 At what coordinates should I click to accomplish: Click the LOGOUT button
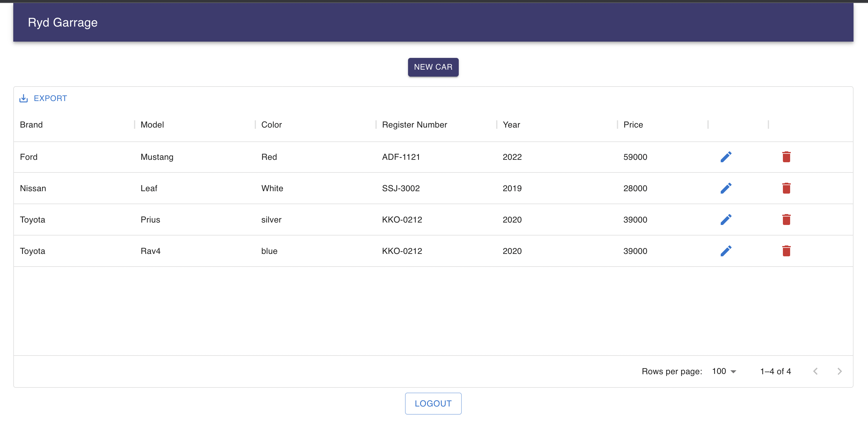pyautogui.click(x=433, y=403)
